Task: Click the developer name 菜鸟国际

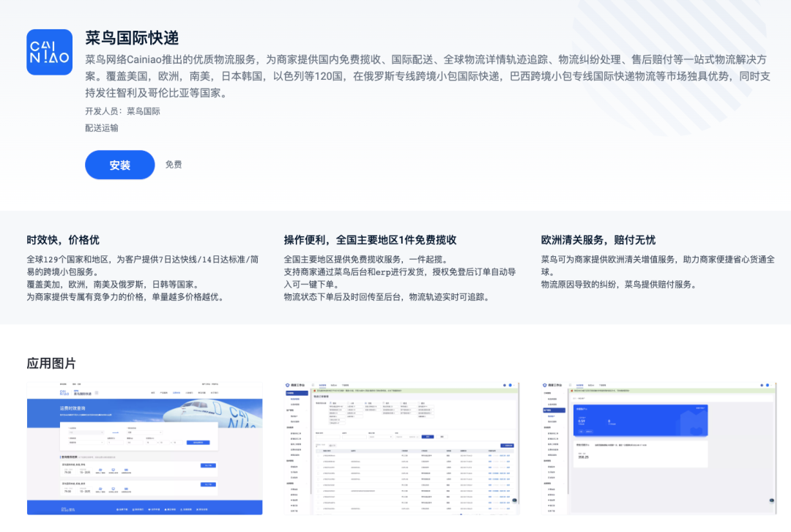Action: click(144, 111)
